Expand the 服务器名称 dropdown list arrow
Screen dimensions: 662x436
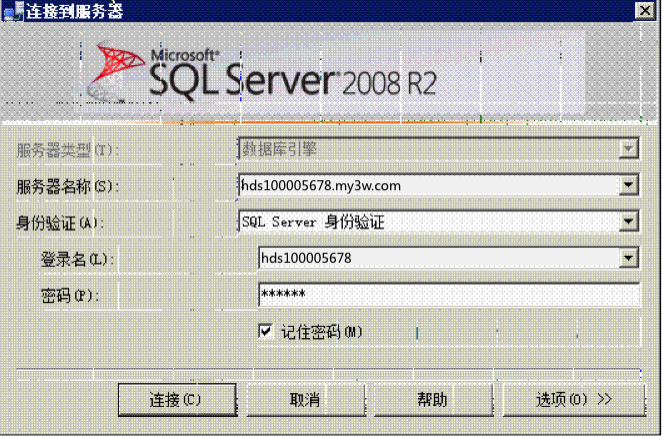(629, 185)
